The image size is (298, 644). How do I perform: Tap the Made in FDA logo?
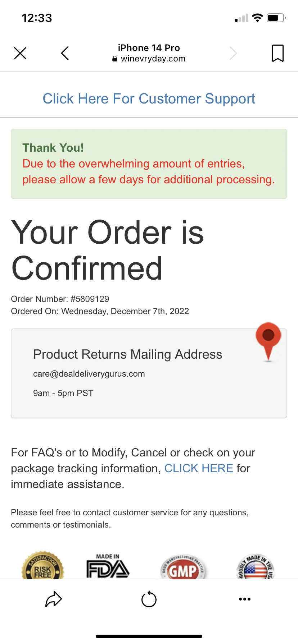click(108, 566)
